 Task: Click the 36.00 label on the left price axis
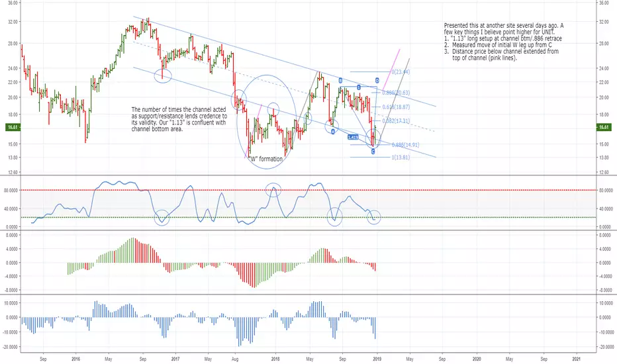coord(13,3)
